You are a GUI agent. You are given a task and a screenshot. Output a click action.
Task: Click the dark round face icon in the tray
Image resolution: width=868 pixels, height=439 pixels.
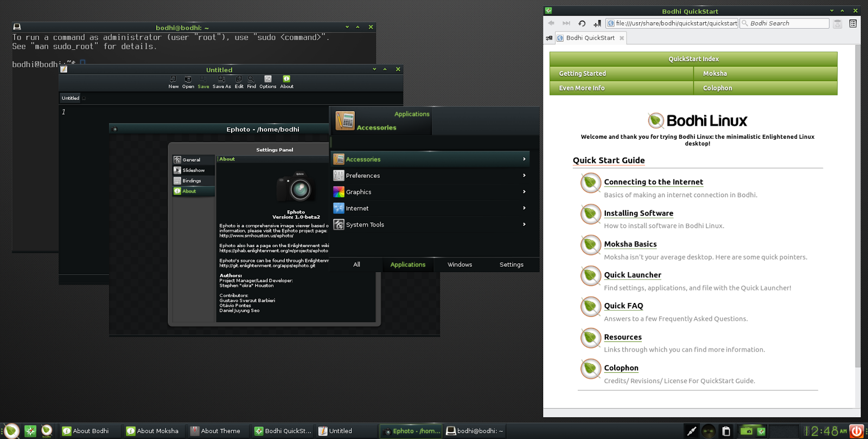[x=708, y=431]
